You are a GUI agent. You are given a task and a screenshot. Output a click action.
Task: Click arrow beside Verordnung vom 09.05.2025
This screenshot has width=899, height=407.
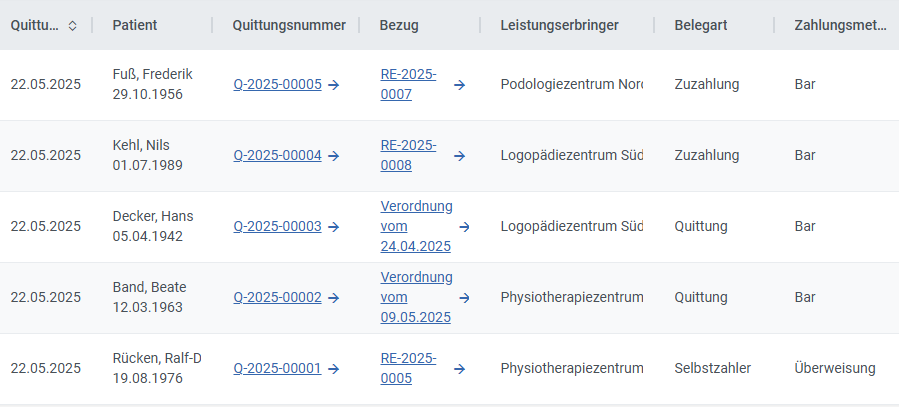click(464, 298)
